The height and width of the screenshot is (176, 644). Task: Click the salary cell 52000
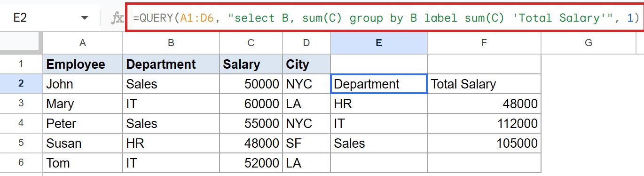pyautogui.click(x=251, y=163)
